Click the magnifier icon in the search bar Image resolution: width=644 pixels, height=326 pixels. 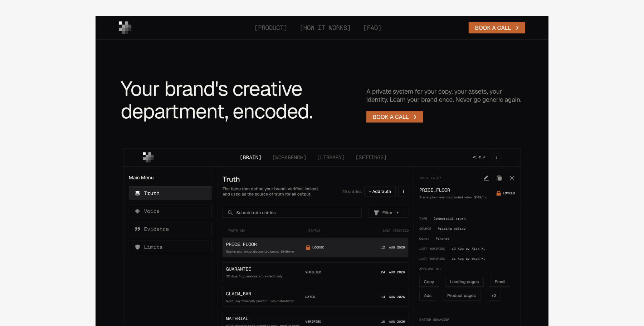[230, 213]
